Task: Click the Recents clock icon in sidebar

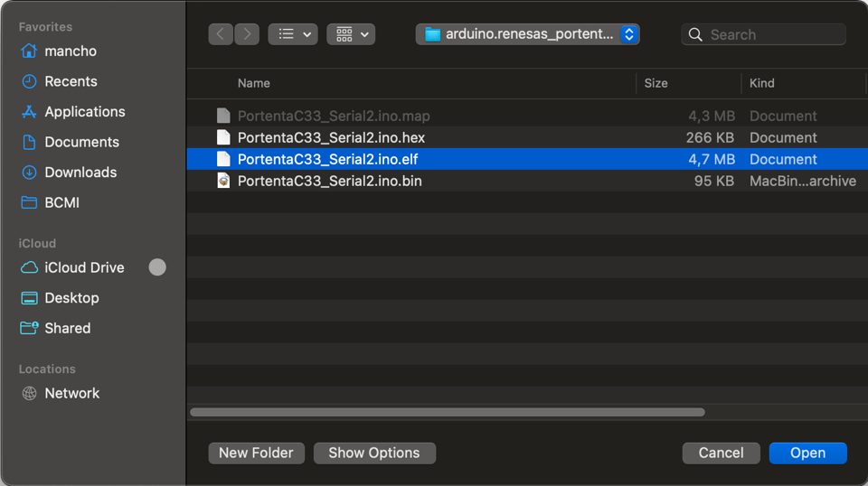Action: 29,81
